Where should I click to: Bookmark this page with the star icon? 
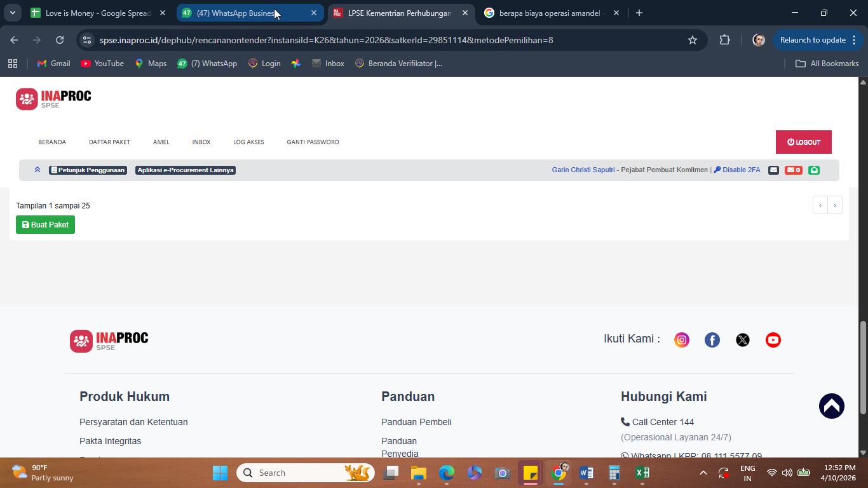(x=693, y=40)
